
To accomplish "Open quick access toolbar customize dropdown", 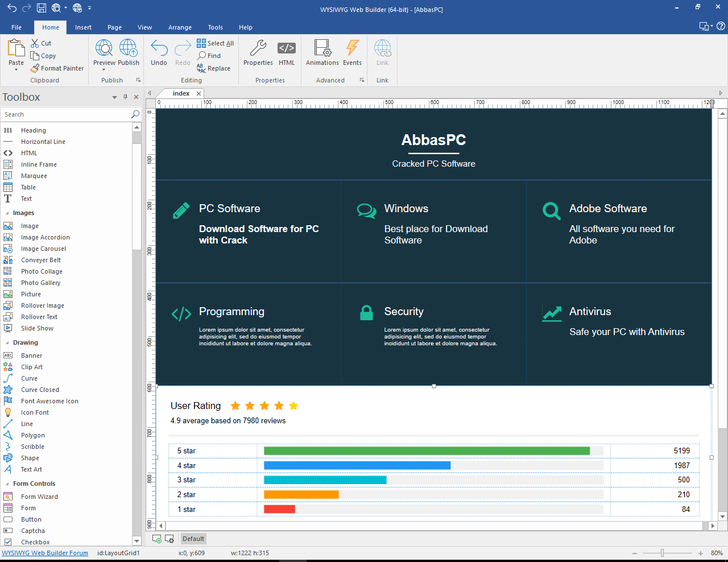I will [89, 8].
